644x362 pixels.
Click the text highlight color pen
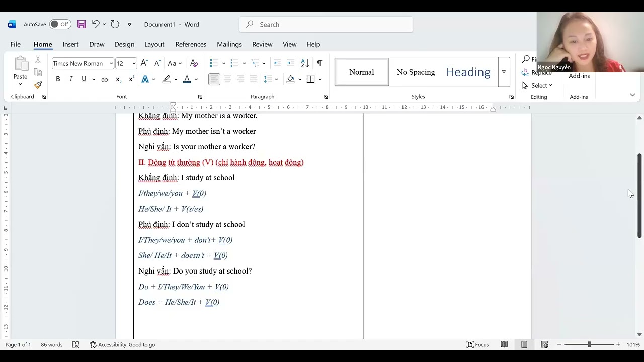[x=166, y=79]
